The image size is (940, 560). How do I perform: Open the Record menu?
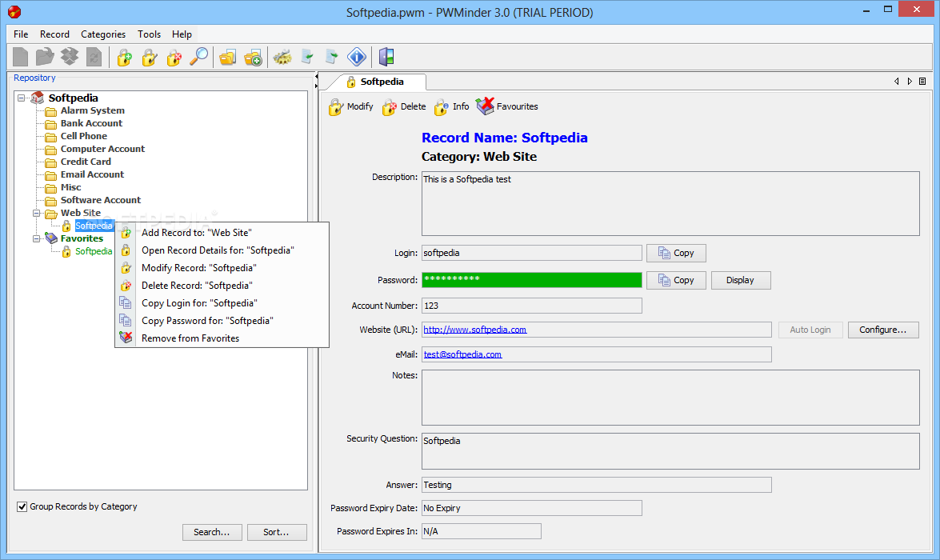(54, 34)
